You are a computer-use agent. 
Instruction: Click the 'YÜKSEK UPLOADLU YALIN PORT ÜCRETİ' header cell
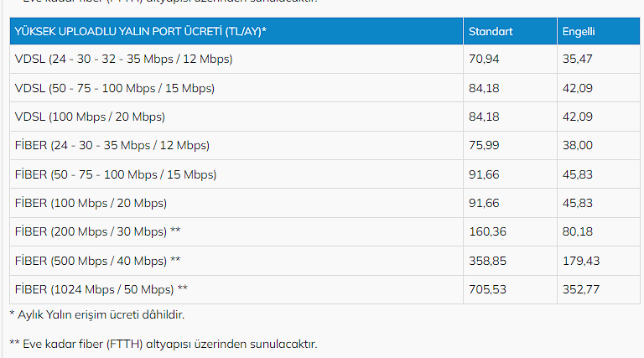[236, 31]
